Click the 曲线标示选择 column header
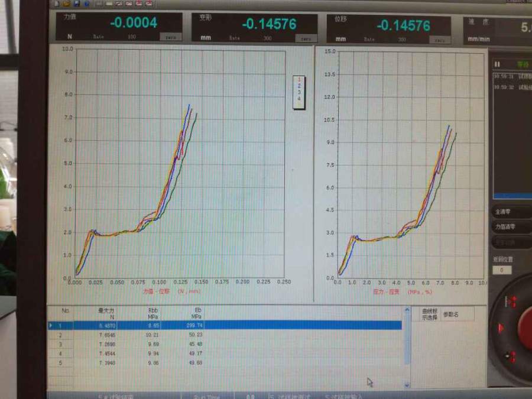The height and width of the screenshot is (399, 532). click(430, 314)
